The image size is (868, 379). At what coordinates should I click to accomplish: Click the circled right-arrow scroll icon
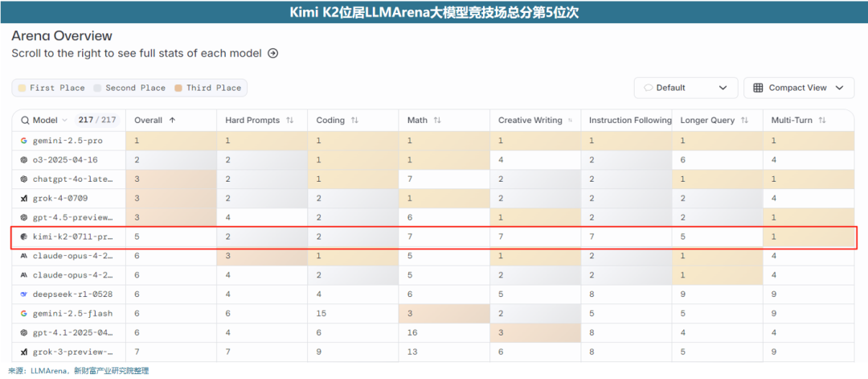(273, 54)
